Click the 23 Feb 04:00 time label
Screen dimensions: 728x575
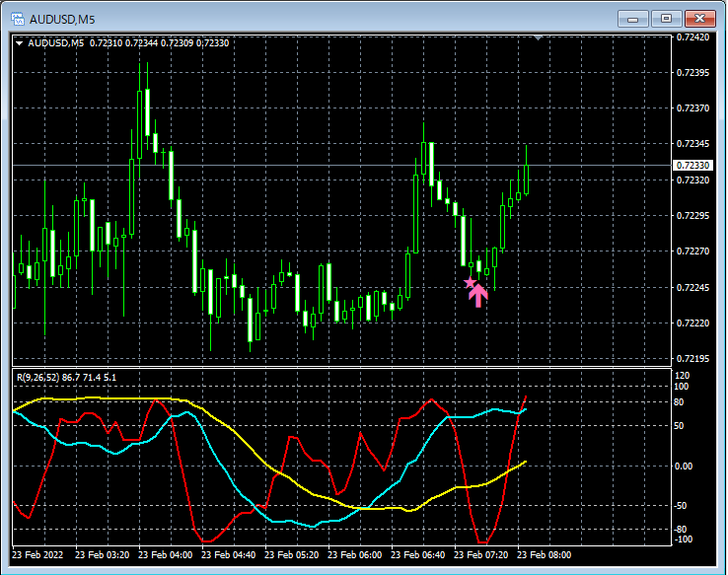click(x=166, y=555)
